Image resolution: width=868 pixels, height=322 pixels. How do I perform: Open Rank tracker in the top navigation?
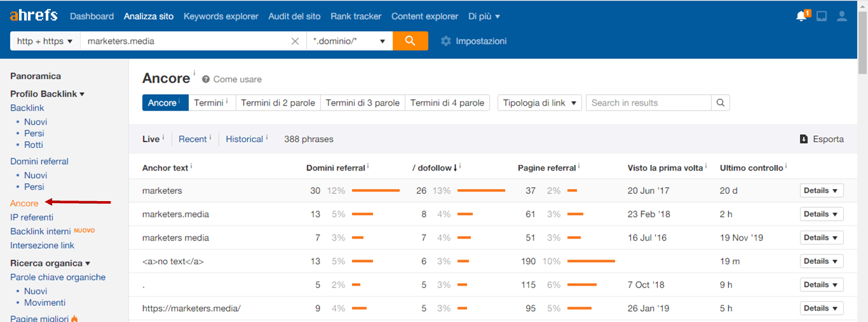pyautogui.click(x=356, y=17)
